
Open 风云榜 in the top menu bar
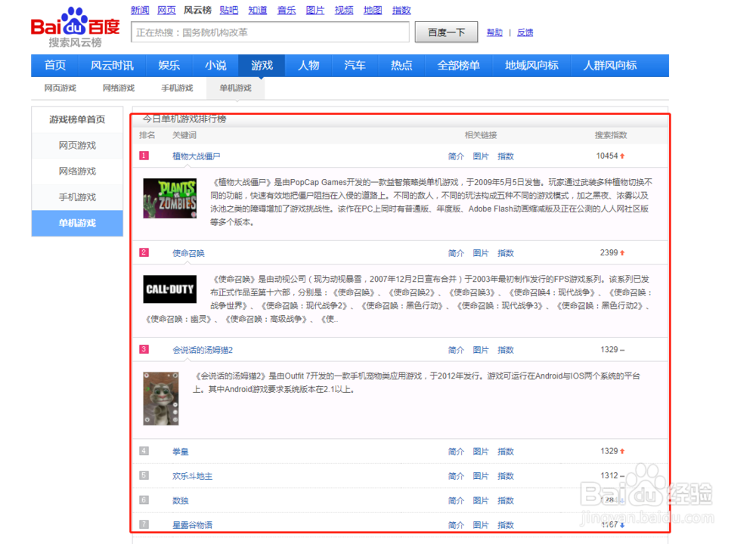click(197, 10)
